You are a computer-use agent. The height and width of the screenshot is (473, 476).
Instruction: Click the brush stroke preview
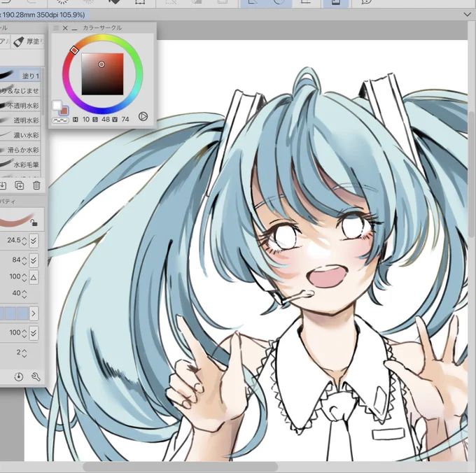coord(22,220)
